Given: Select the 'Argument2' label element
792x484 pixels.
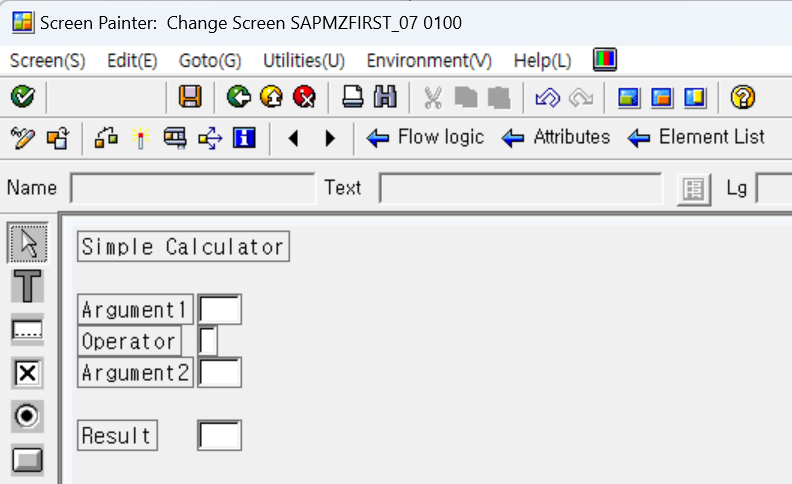Looking at the screenshot, I should [x=135, y=372].
